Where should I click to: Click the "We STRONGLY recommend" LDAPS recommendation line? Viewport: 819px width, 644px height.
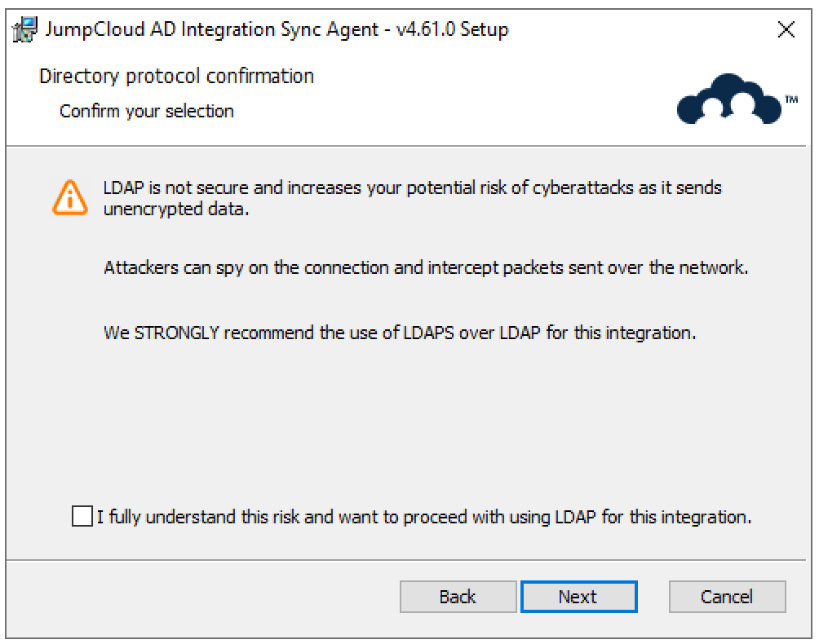click(x=400, y=333)
